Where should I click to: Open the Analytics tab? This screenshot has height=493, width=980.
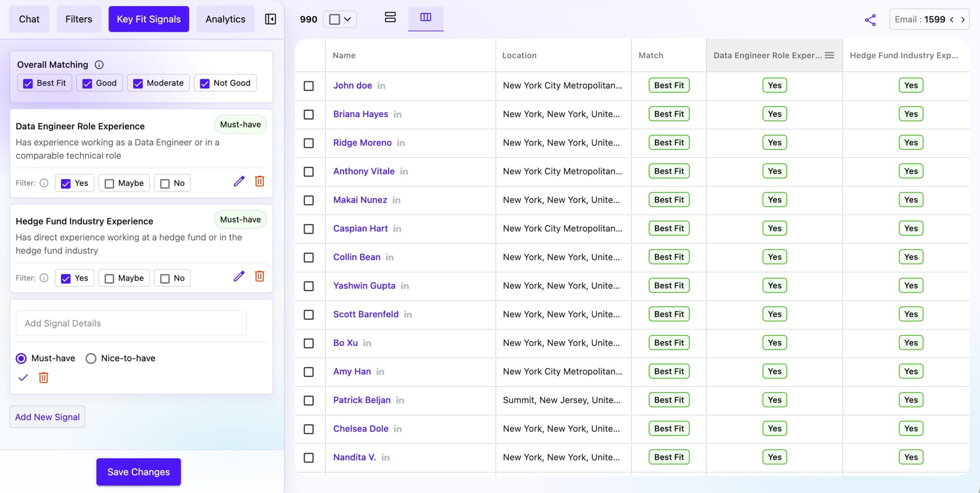225,19
